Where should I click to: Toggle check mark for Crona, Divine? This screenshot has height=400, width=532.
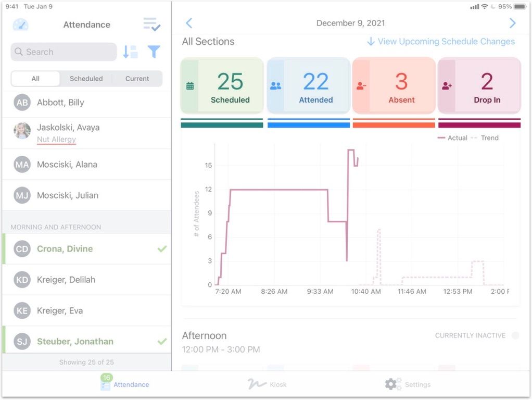pyautogui.click(x=162, y=249)
